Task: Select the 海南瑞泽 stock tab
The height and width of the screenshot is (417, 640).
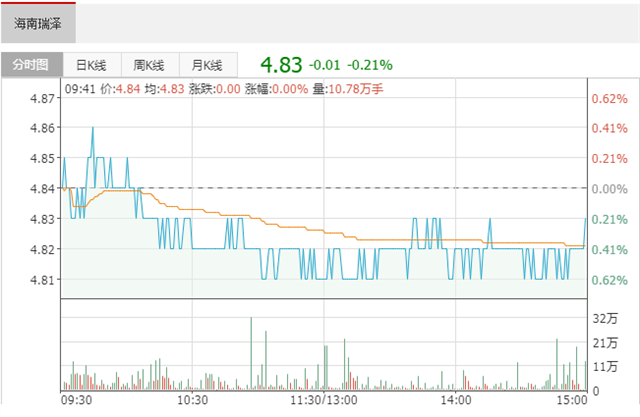Action: (38, 23)
